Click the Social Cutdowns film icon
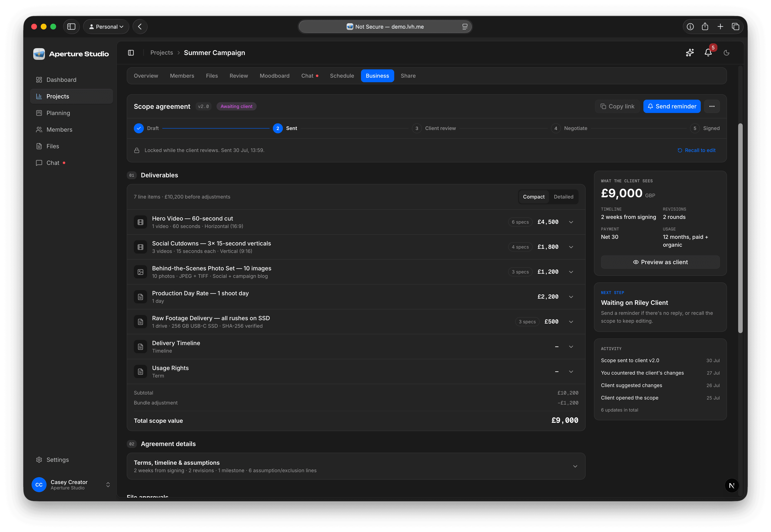The width and height of the screenshot is (771, 532). click(140, 247)
